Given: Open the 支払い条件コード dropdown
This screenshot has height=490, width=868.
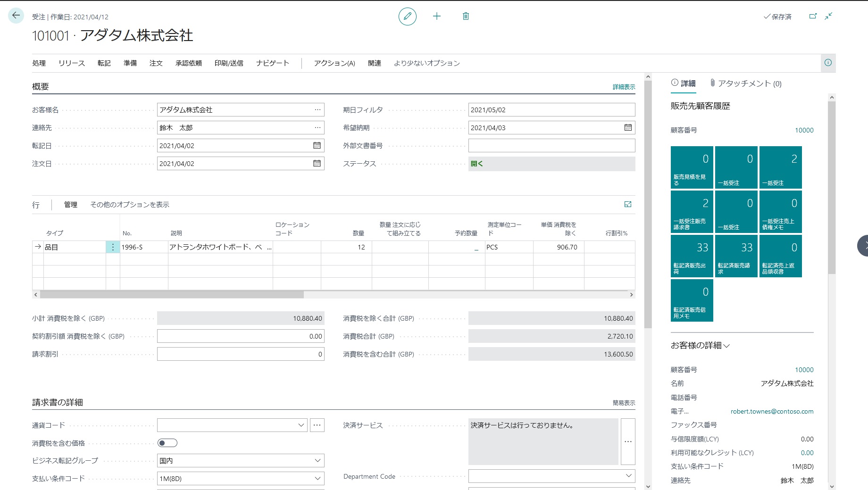Looking at the screenshot, I should 317,479.
